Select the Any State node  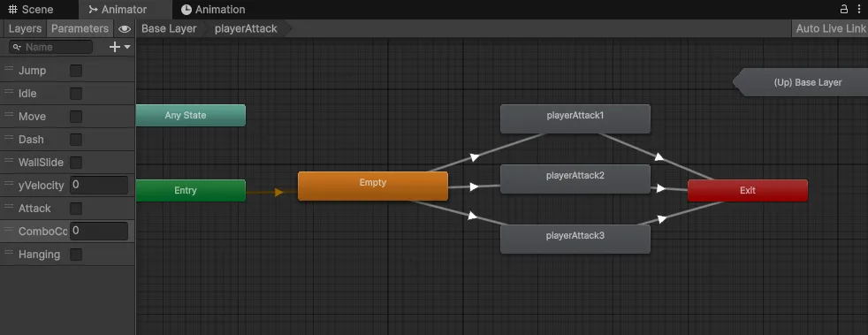click(x=190, y=115)
